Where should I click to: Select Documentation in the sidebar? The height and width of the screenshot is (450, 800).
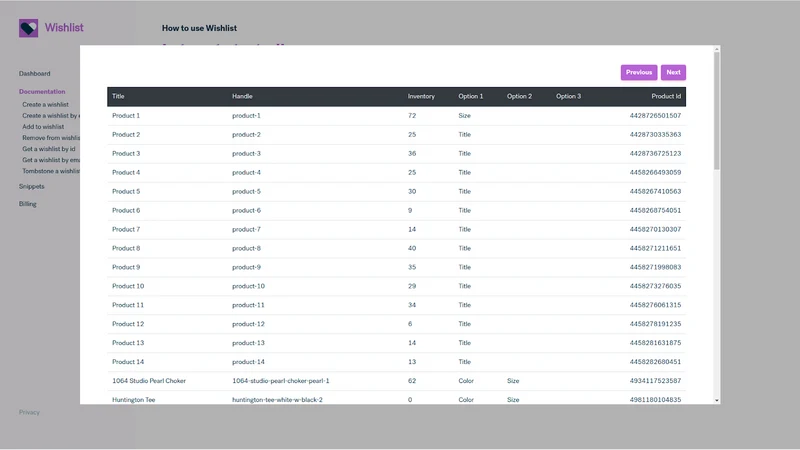[42, 92]
